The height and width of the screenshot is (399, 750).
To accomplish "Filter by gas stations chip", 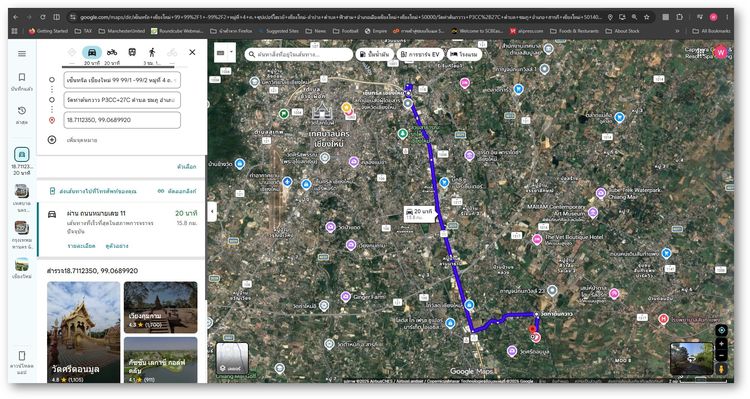I will coord(375,54).
